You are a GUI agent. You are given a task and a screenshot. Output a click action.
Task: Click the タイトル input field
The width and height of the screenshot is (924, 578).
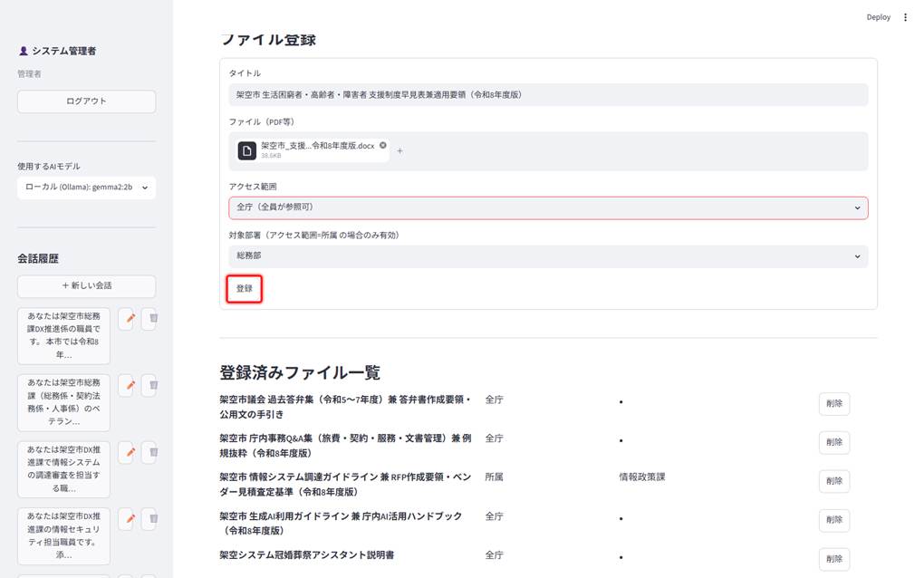point(548,95)
